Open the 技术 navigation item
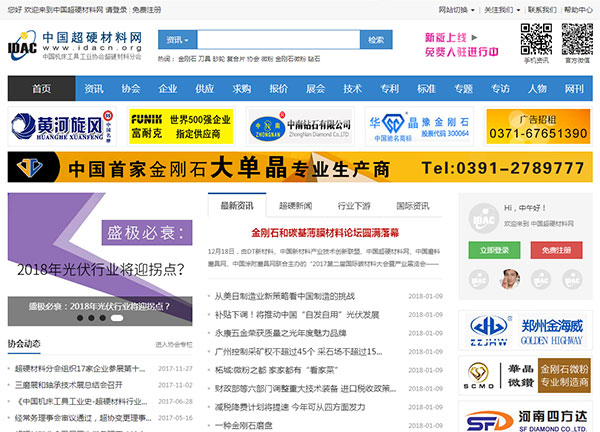 [352, 89]
